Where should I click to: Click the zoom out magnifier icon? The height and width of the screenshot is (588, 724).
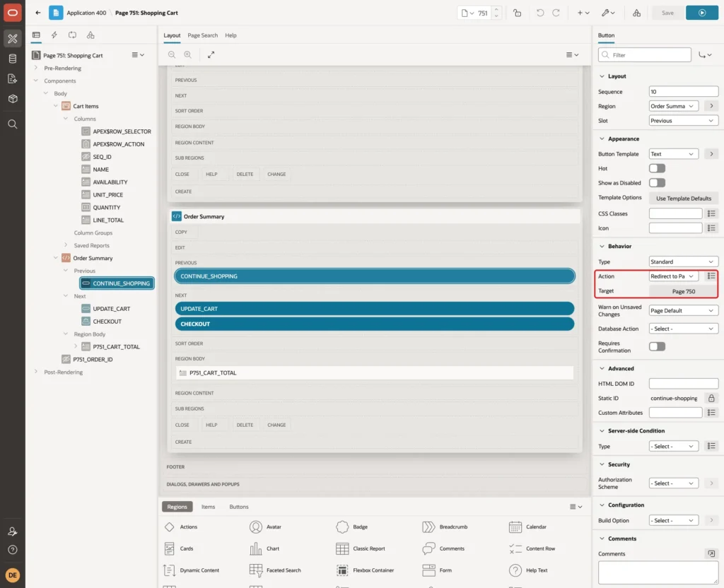172,54
